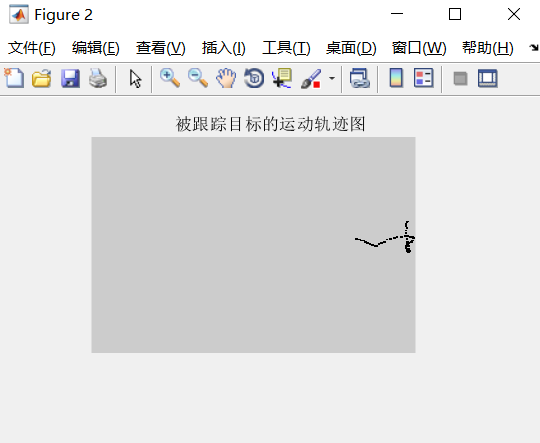Activate the Zoom In magnifier tool
Image resolution: width=540 pixels, height=443 pixels.
click(170, 78)
